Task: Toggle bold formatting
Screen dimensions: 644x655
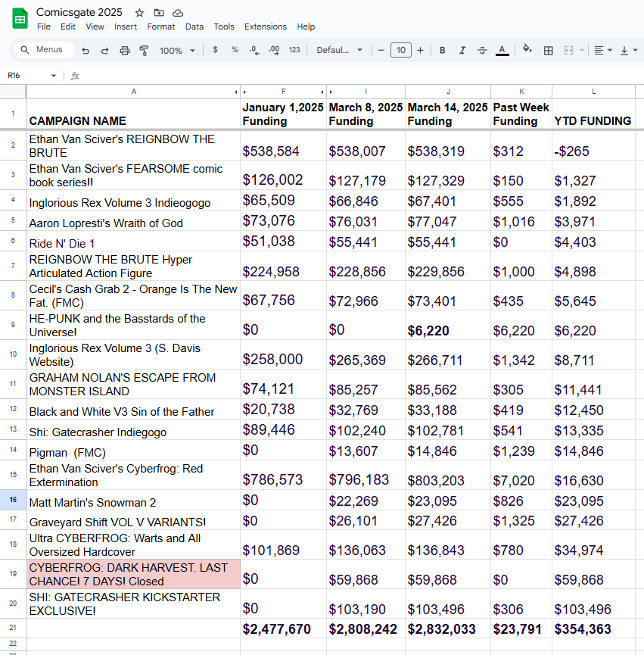Action: point(442,50)
